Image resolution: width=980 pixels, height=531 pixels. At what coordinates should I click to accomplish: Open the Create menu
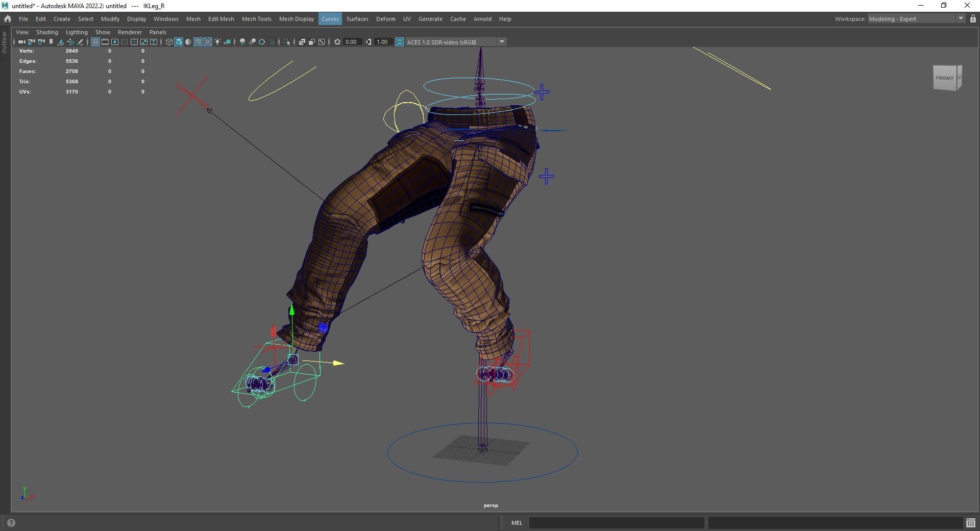click(x=62, y=19)
